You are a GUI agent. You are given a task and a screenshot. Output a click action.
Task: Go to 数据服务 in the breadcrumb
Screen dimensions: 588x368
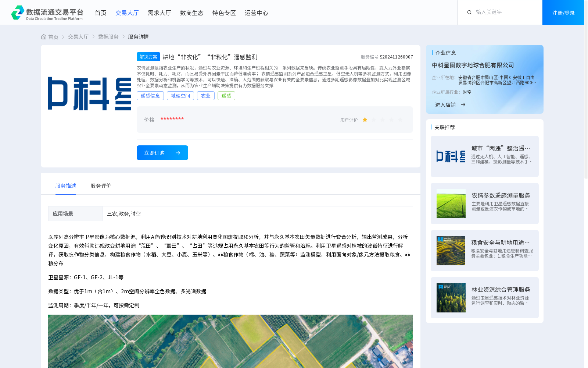click(x=108, y=37)
